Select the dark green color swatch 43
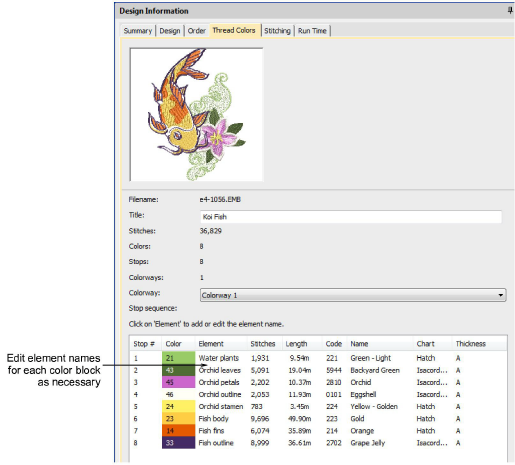Image resolution: width=515 pixels, height=465 pixels. [178, 370]
